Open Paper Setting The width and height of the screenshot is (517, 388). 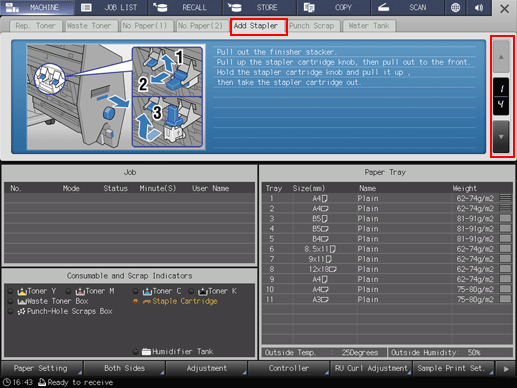pos(41,368)
